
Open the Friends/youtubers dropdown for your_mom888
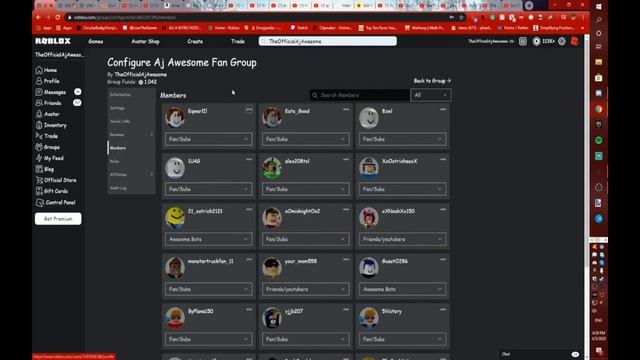[305, 289]
